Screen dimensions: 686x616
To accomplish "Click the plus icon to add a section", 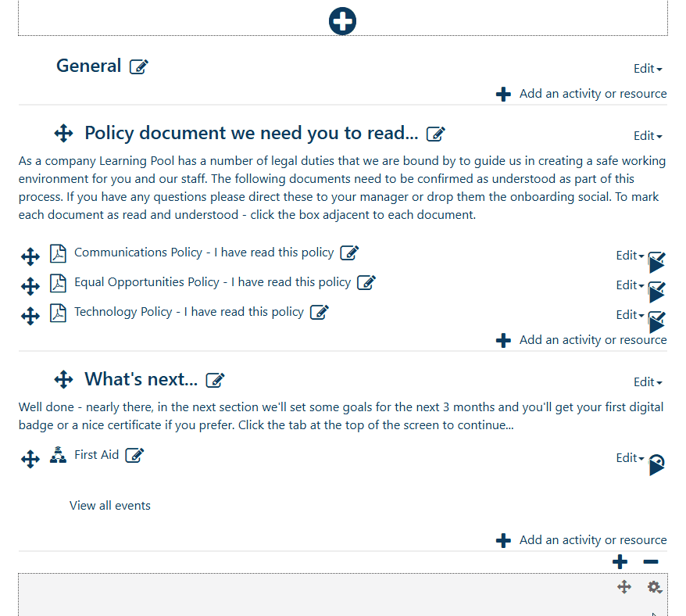I will [x=620, y=561].
